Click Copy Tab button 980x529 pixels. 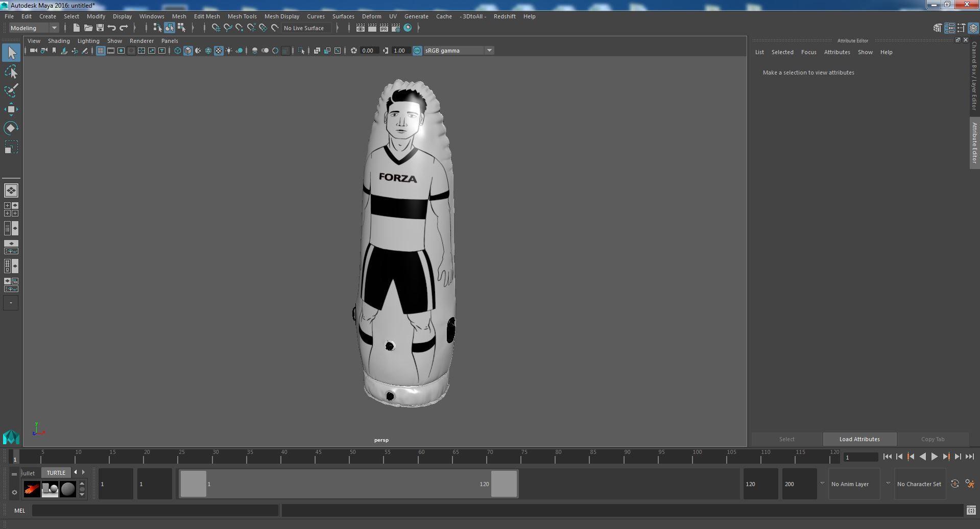click(x=933, y=439)
